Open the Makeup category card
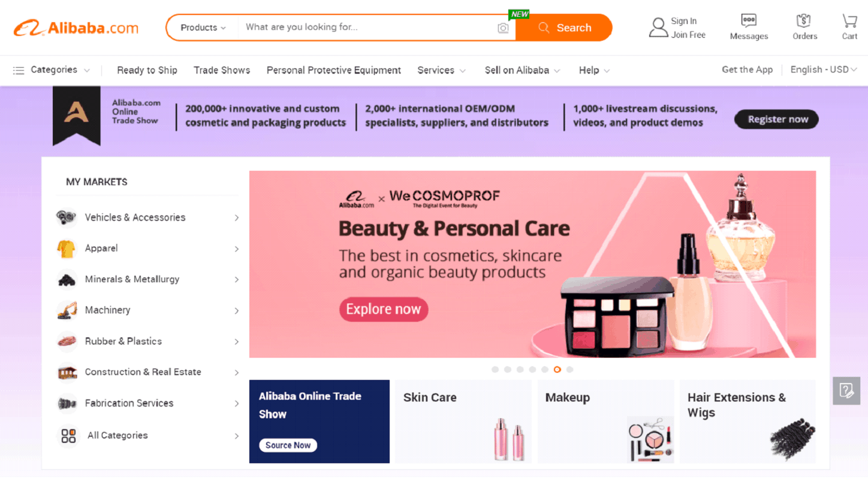This screenshot has height=489, width=868. 605,421
